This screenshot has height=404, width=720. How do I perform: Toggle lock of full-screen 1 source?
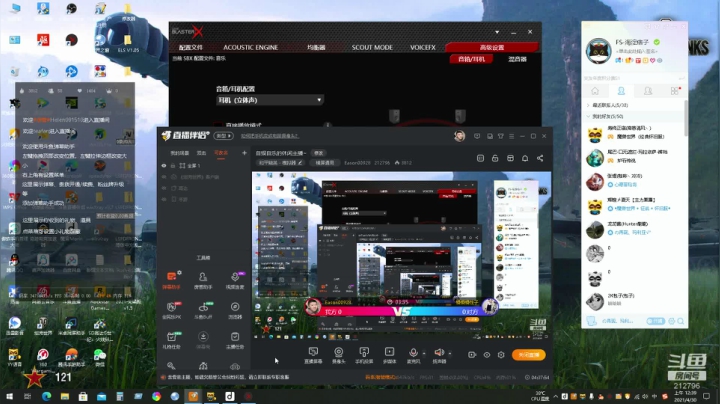[173, 166]
